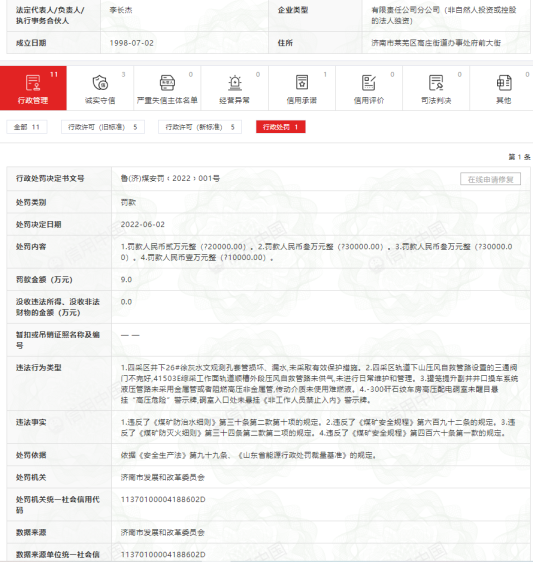The width and height of the screenshot is (534, 563).
Task: Select the 行政处罚 1 filter
Action: click(x=280, y=127)
